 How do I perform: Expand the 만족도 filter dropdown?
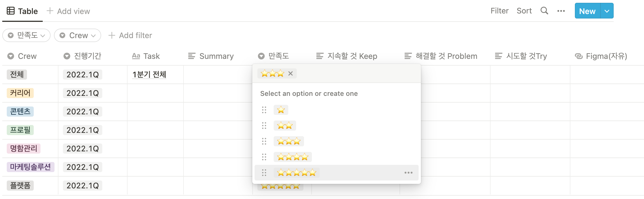coord(27,35)
